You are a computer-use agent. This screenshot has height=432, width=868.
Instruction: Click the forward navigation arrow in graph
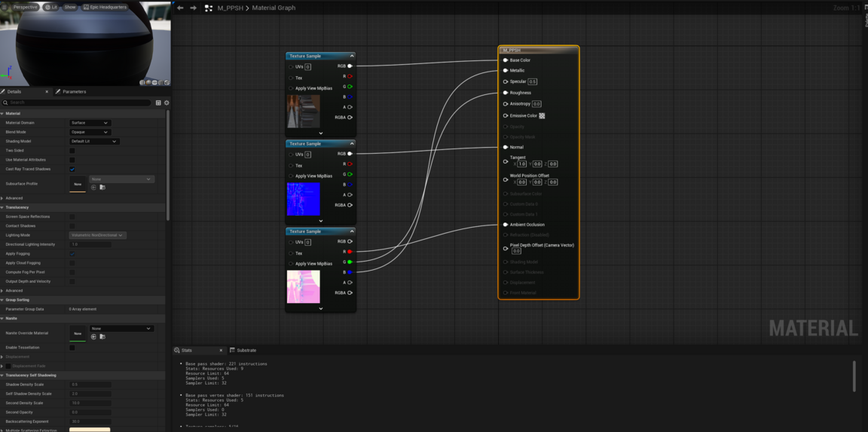(193, 8)
